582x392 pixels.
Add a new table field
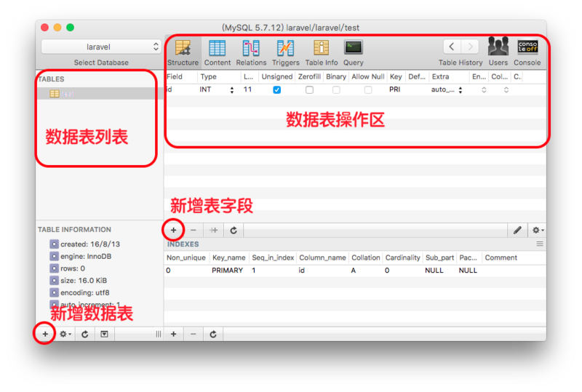point(173,230)
